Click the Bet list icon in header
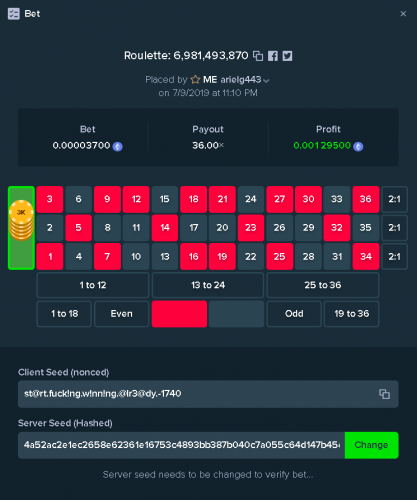 pos(14,14)
